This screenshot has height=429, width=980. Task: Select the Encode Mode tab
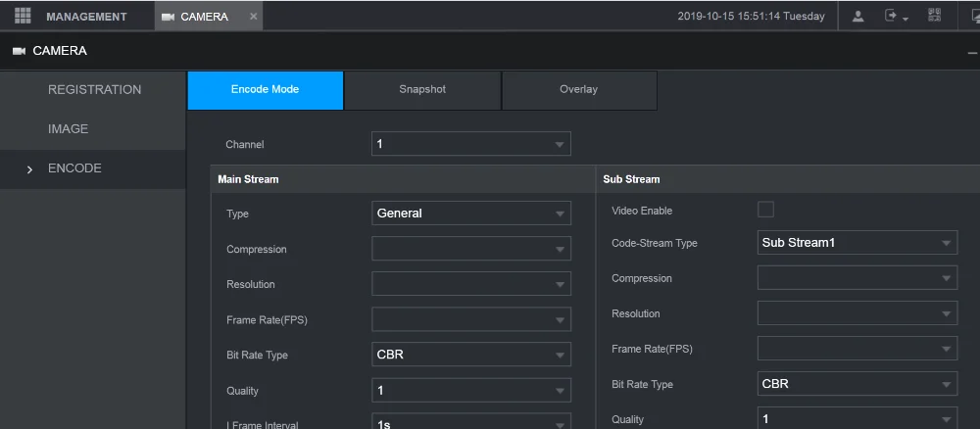[x=265, y=90]
